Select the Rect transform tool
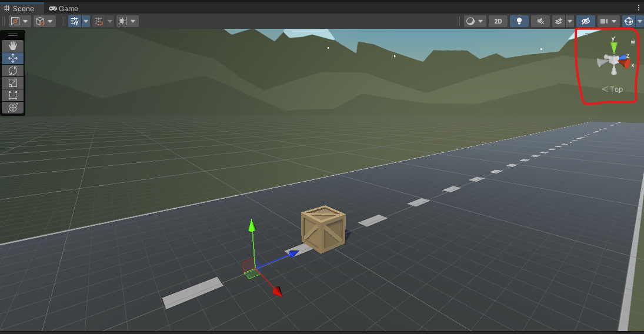 (13, 95)
